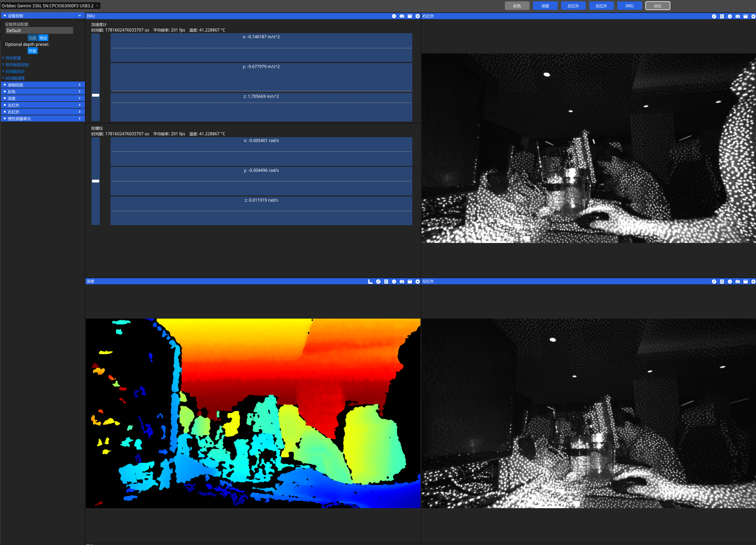Screen dimensions: 756x545
Task: Toggle the 左红外 stream button at top
Action: click(573, 6)
